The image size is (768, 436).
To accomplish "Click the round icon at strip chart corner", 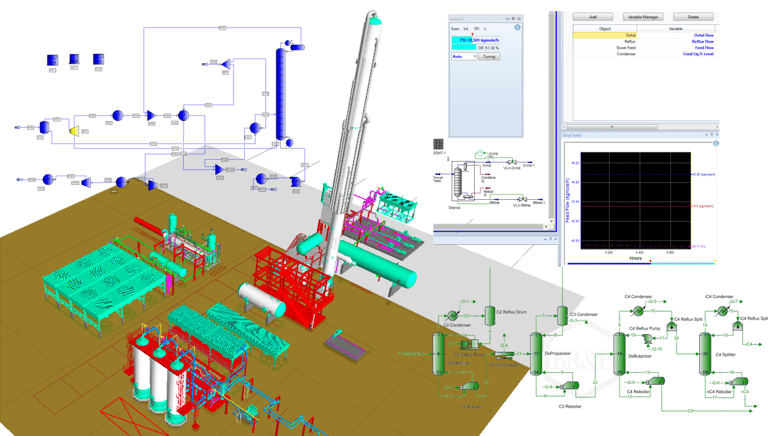I will tap(716, 143).
